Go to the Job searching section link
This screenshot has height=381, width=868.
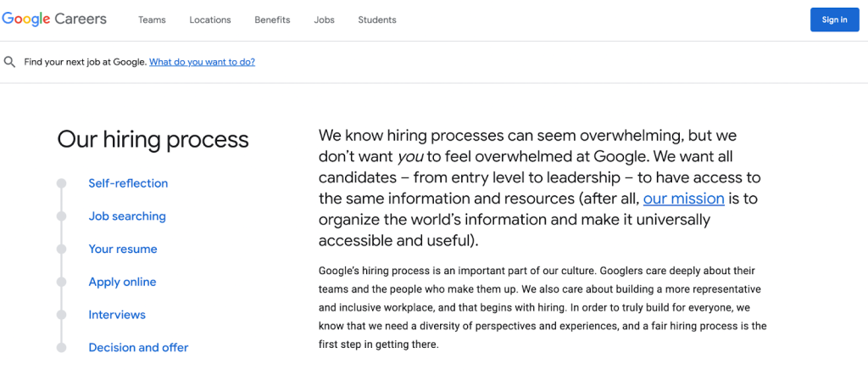[x=127, y=216]
